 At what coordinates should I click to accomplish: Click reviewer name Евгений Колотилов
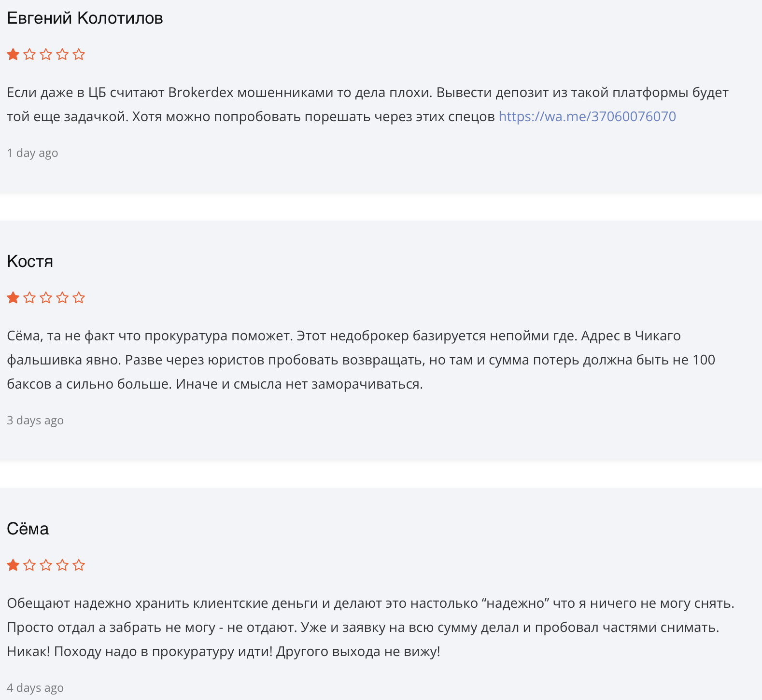click(85, 18)
